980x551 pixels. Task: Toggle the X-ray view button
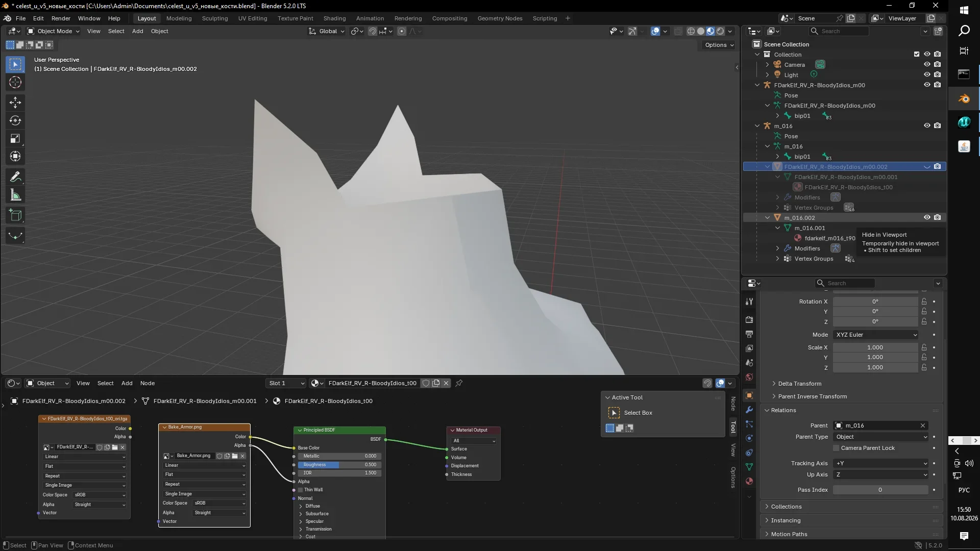click(678, 31)
